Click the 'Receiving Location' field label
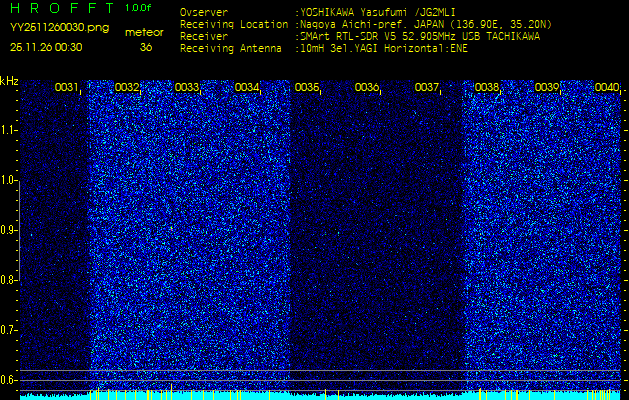The width and height of the screenshot is (629, 400). click(x=234, y=24)
